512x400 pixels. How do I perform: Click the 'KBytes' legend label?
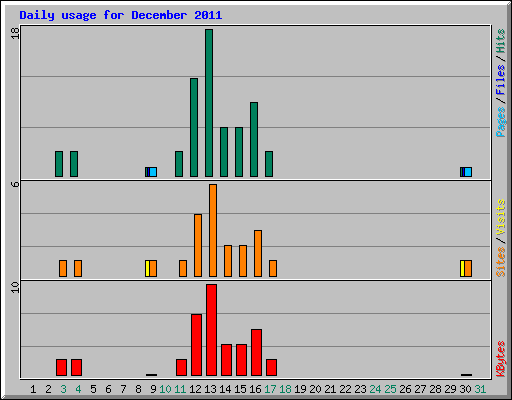coord(500,359)
